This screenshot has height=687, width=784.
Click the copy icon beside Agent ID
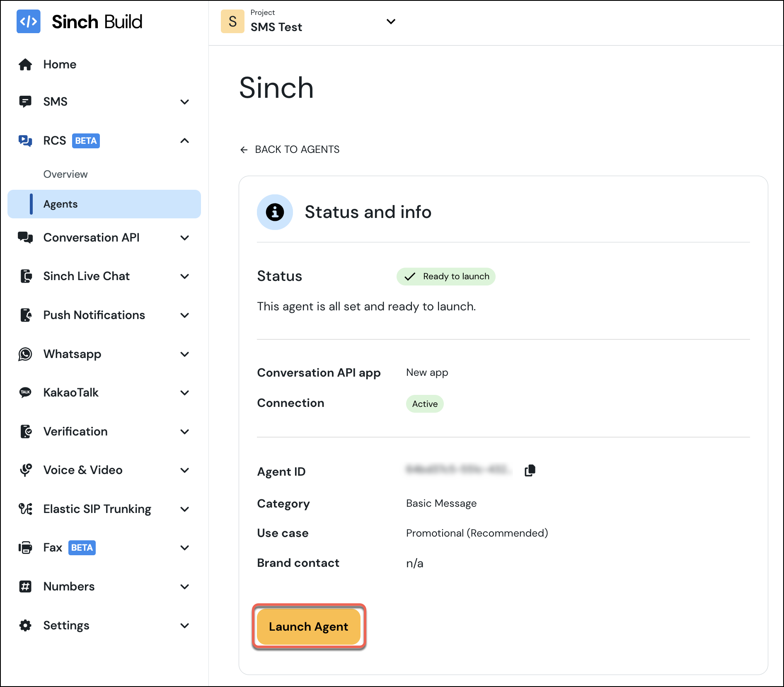pos(530,470)
